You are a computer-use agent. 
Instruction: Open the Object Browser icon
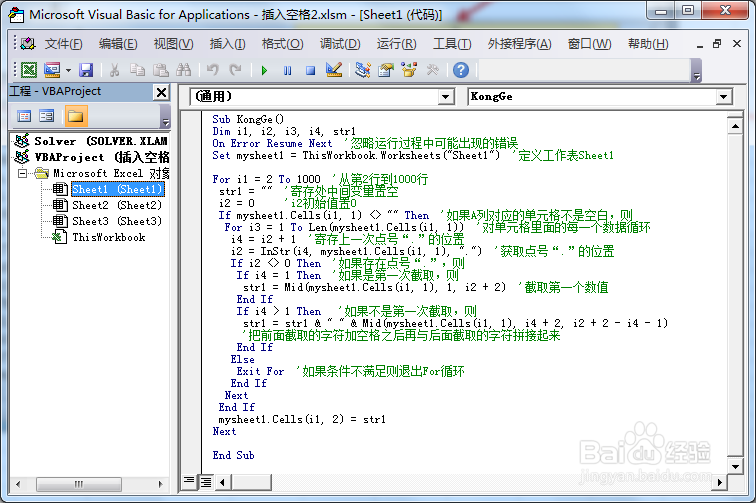click(x=409, y=70)
